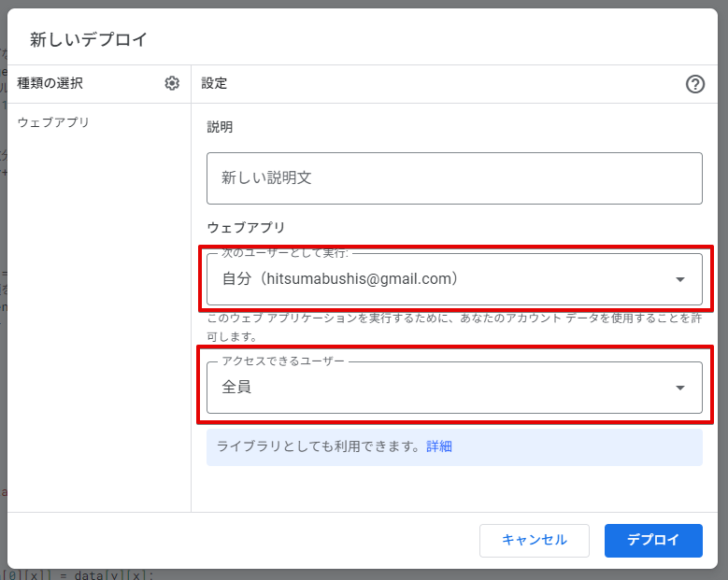Click the ウェブアプリ section heading in settings
This screenshot has height=580, width=728.
[245, 227]
